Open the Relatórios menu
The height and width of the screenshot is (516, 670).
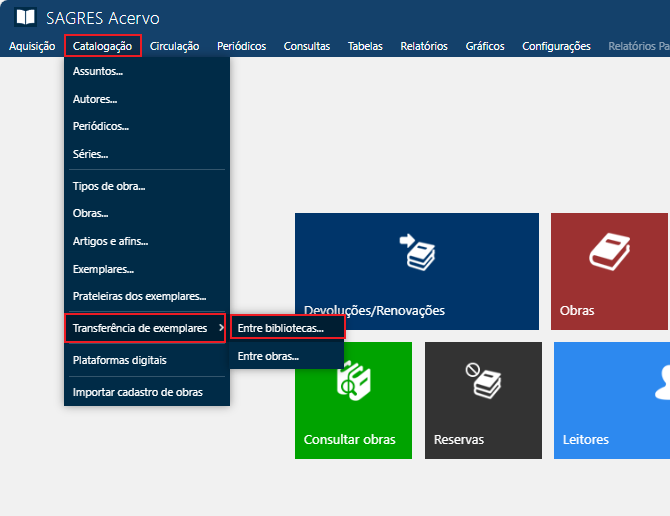(423, 46)
